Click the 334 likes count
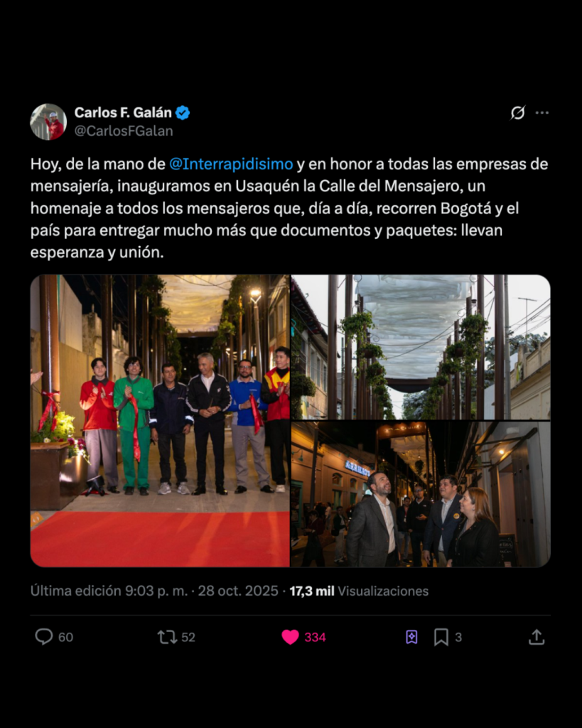The width and height of the screenshot is (582, 728). (x=315, y=638)
